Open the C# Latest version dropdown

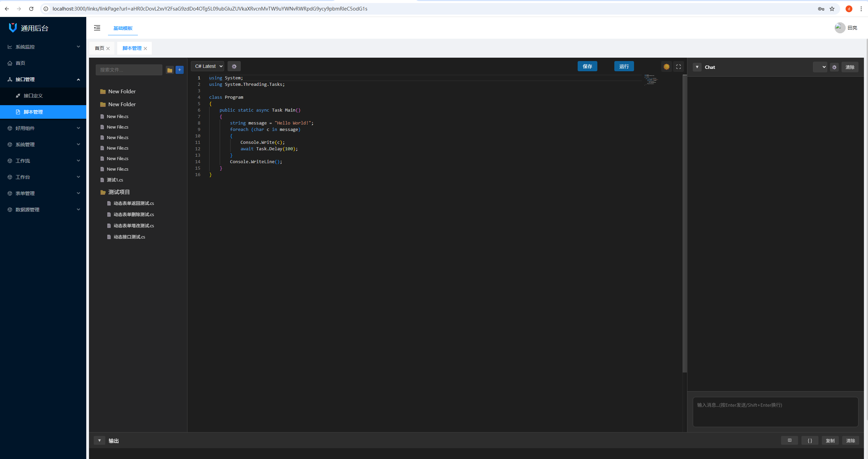[207, 66]
